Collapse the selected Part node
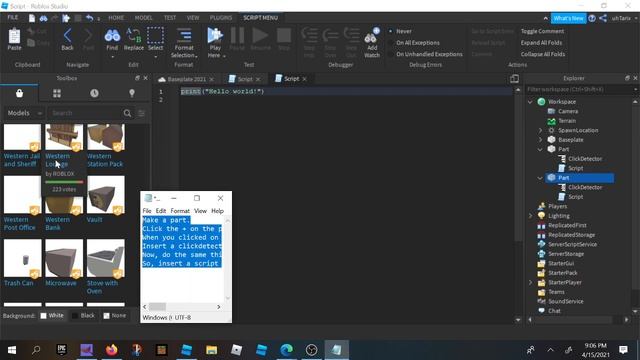The image size is (640, 360). coord(540,178)
